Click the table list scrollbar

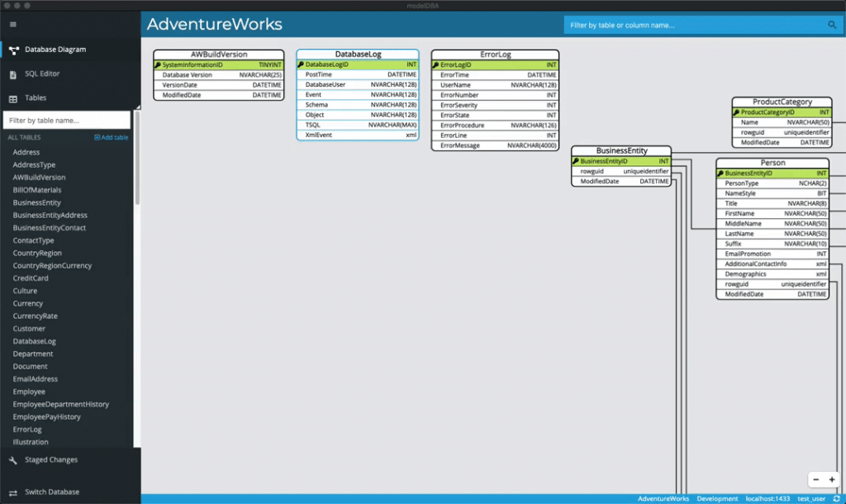pyautogui.click(x=137, y=165)
